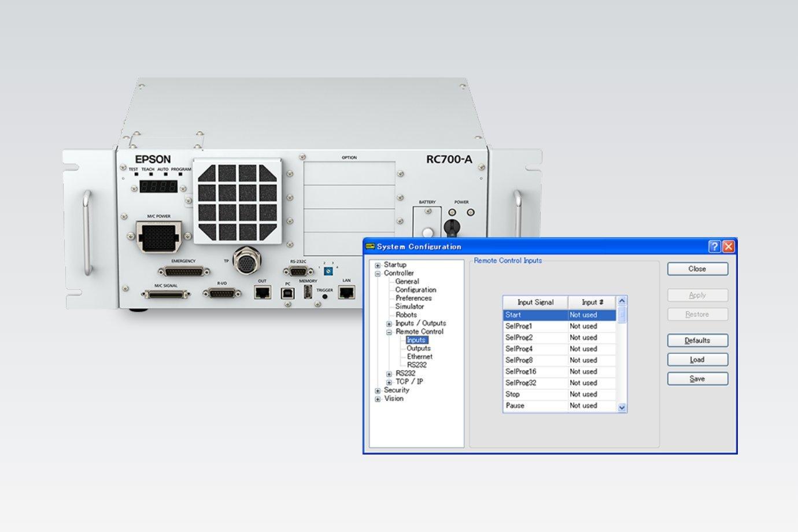Click Not used value for Pause
This screenshot has width=798, height=532.
tap(592, 406)
